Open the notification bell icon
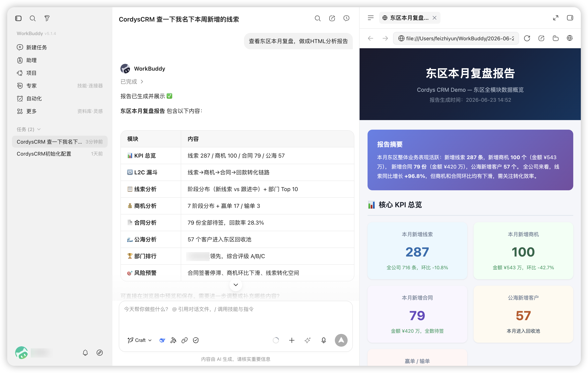The width and height of the screenshot is (588, 373). (85, 353)
